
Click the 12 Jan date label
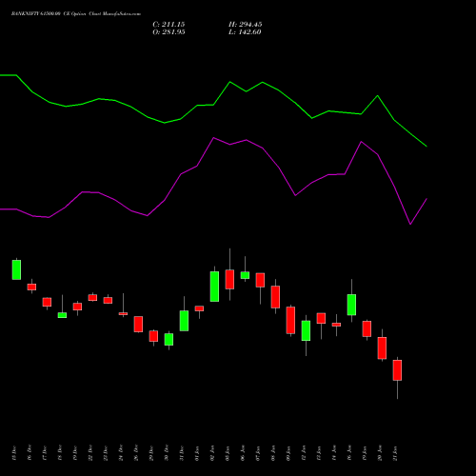(303, 453)
